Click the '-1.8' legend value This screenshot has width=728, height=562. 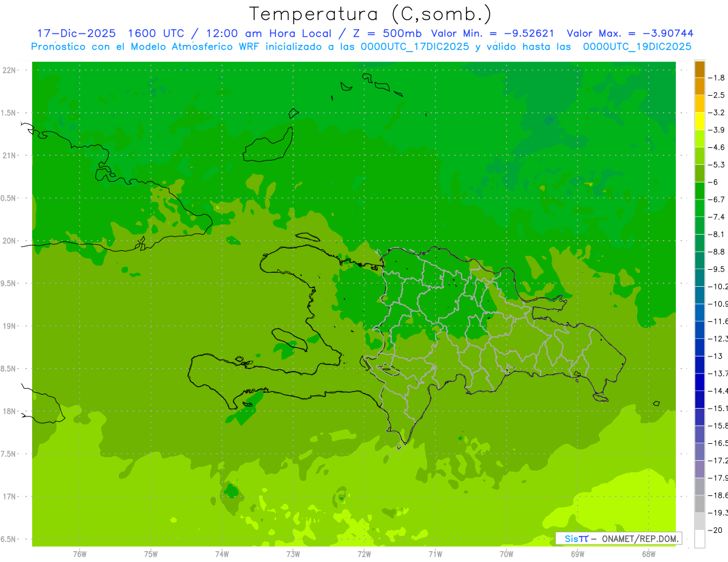(x=717, y=78)
